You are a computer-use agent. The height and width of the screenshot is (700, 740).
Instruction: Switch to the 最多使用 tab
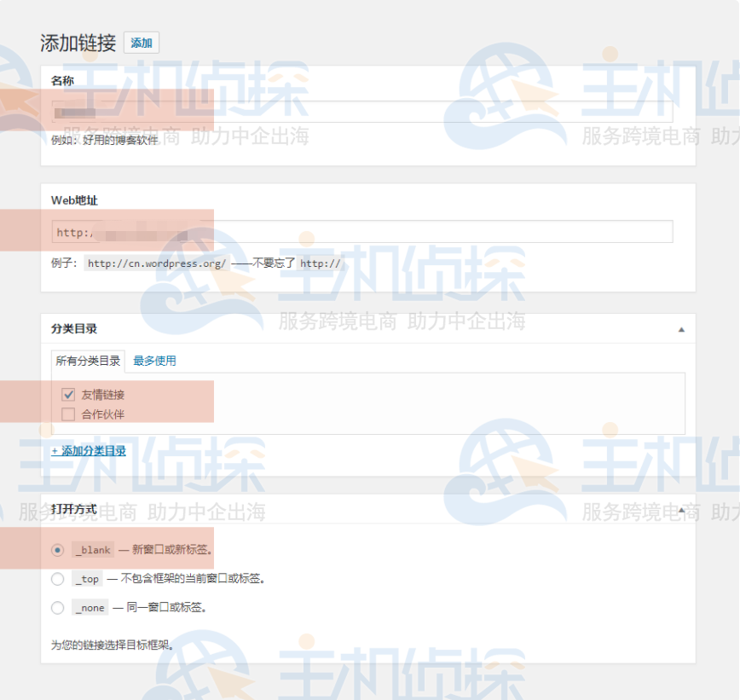(154, 362)
